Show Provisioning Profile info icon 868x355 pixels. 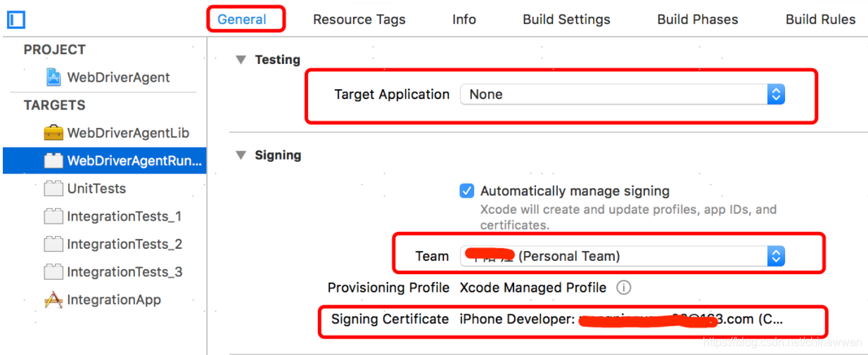coord(623,288)
